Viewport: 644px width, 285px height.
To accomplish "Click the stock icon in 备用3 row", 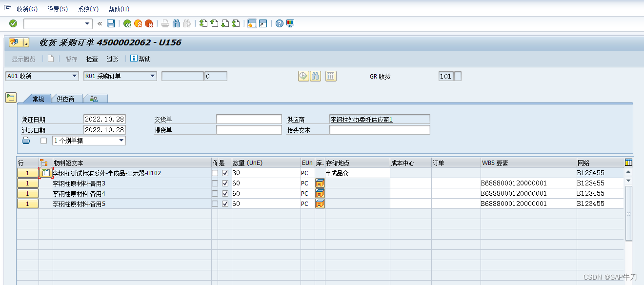I will [320, 183].
